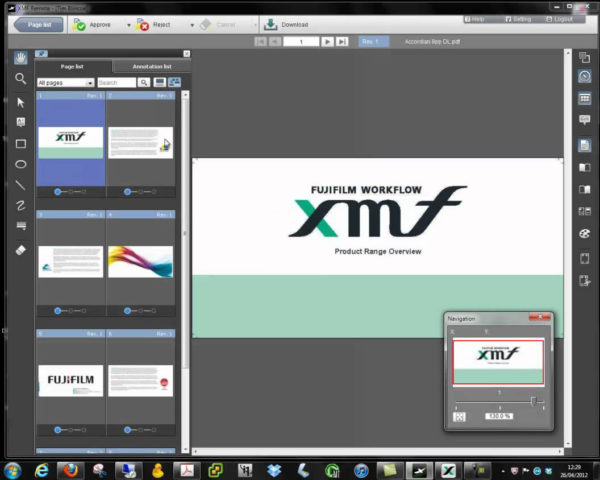The height and width of the screenshot is (480, 600).
Task: Select page 2 thumbnail
Action: [140, 142]
